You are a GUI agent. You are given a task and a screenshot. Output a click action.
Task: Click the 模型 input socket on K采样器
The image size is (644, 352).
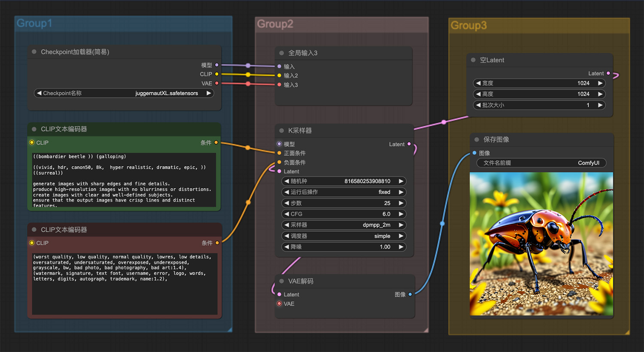coord(279,144)
